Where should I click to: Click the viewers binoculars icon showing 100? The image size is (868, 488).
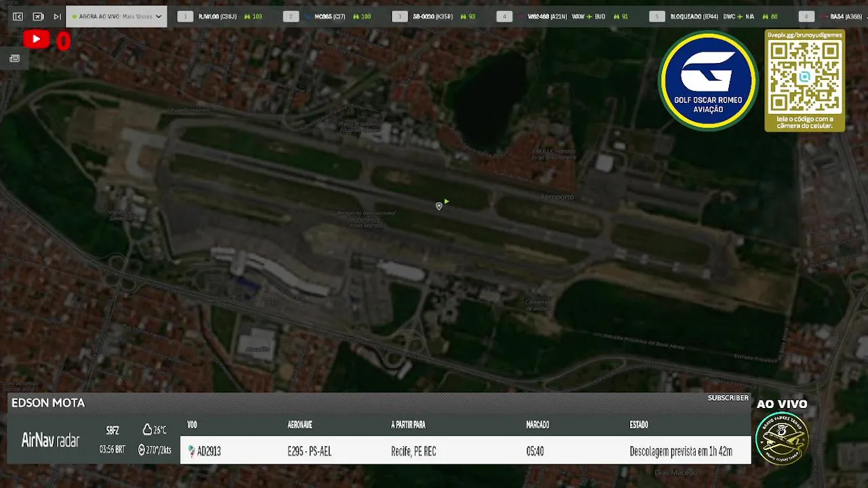click(x=357, y=16)
